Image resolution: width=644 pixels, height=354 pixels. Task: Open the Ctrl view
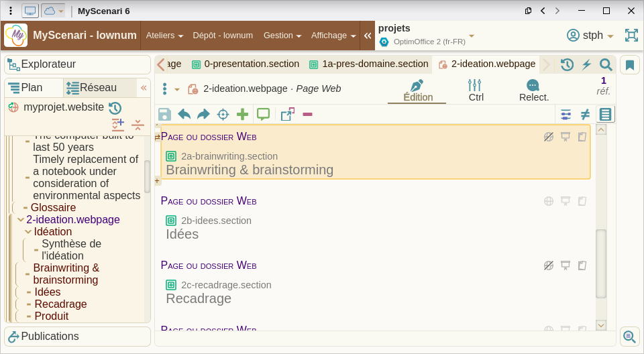point(476,91)
